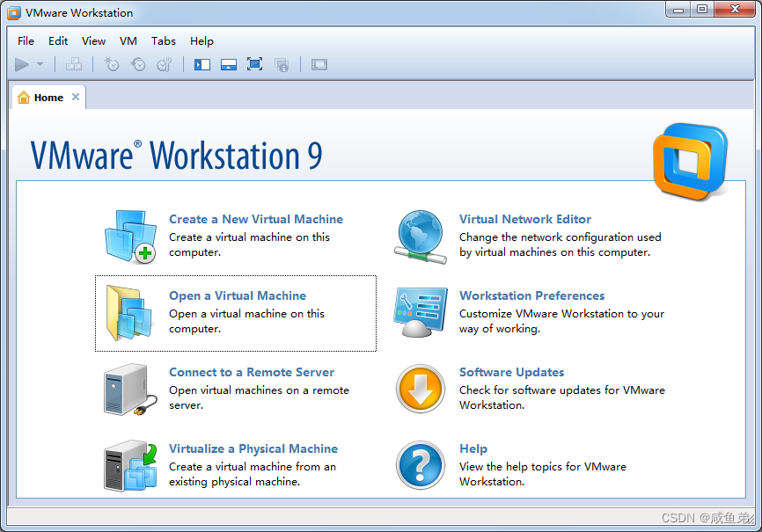Close the Home tab
Image resolution: width=762 pixels, height=532 pixels.
point(76,97)
